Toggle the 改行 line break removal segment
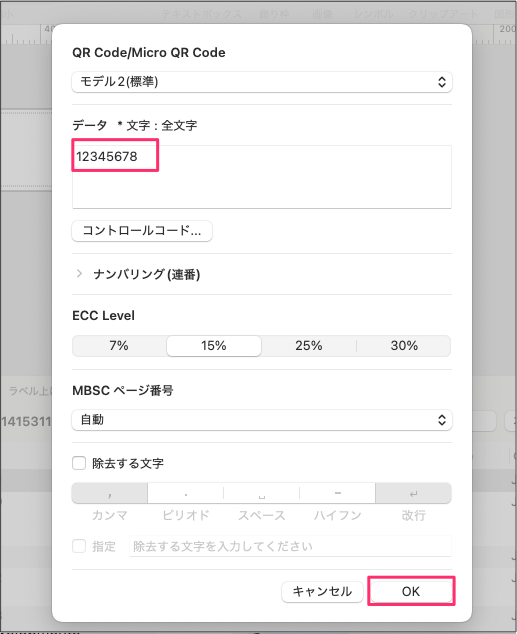 point(414,493)
